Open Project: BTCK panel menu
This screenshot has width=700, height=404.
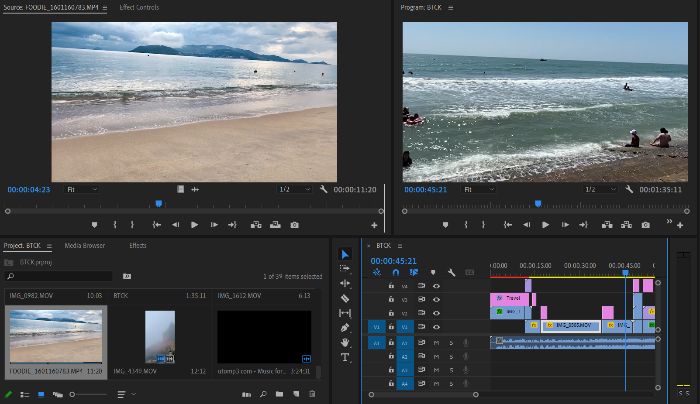49,246
